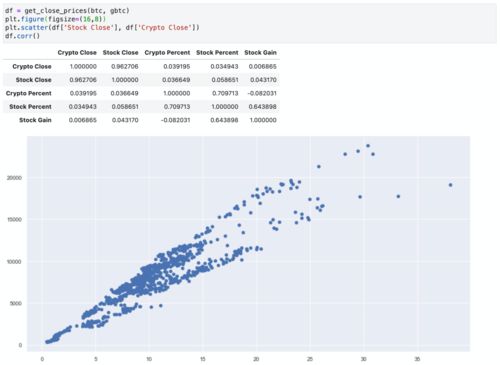This screenshot has height=365, width=500.
Task: Click the rightmost scatter point near x=38
Action: 451,185
